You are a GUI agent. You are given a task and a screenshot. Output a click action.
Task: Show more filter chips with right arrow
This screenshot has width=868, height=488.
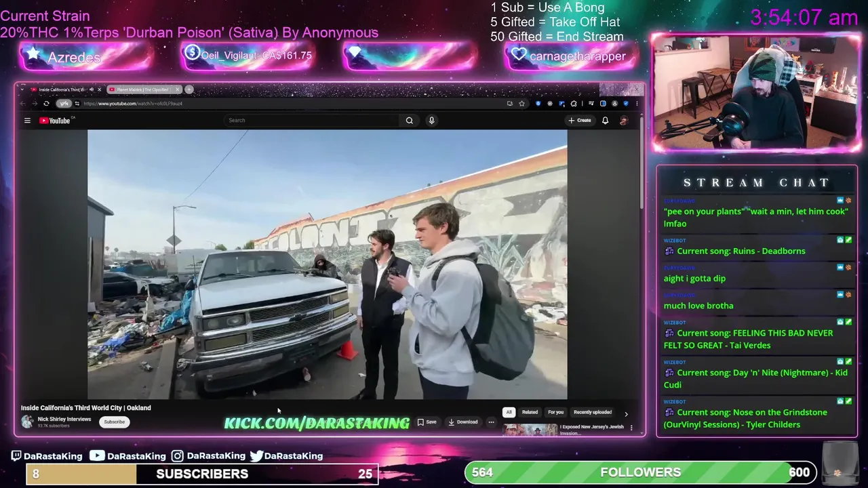click(x=626, y=413)
